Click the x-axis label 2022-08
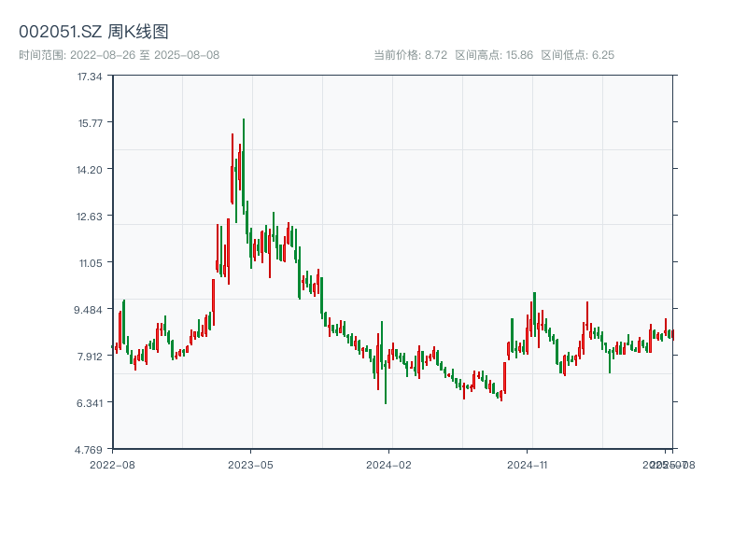The width and height of the screenshot is (747, 560). [x=112, y=465]
